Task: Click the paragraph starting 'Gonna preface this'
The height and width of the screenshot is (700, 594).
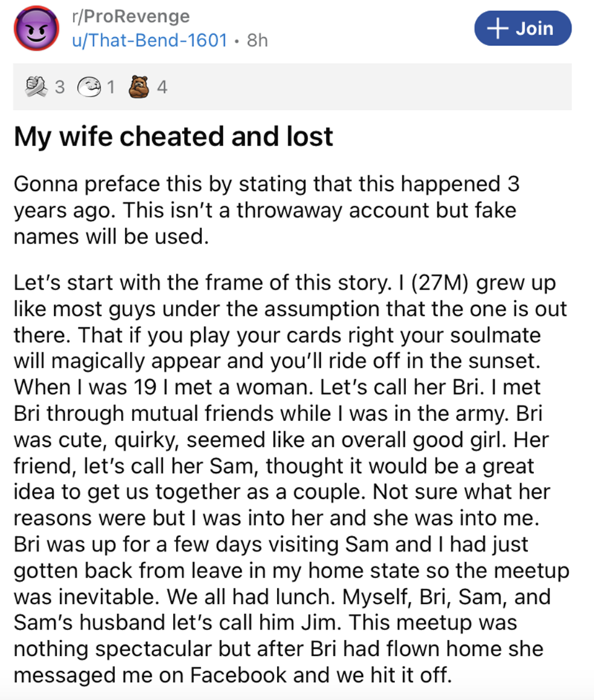Action: pos(266,210)
